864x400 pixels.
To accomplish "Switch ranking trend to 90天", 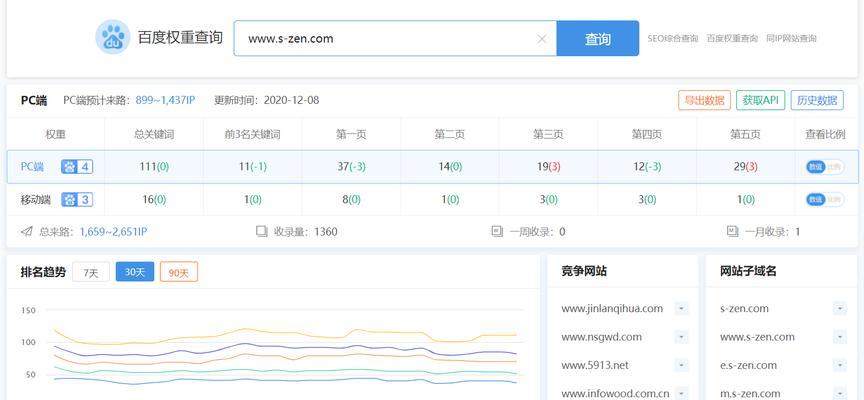I will tap(179, 272).
